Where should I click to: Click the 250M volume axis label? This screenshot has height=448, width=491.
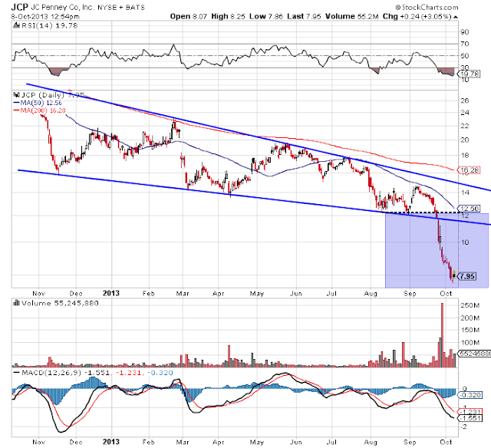click(470, 305)
